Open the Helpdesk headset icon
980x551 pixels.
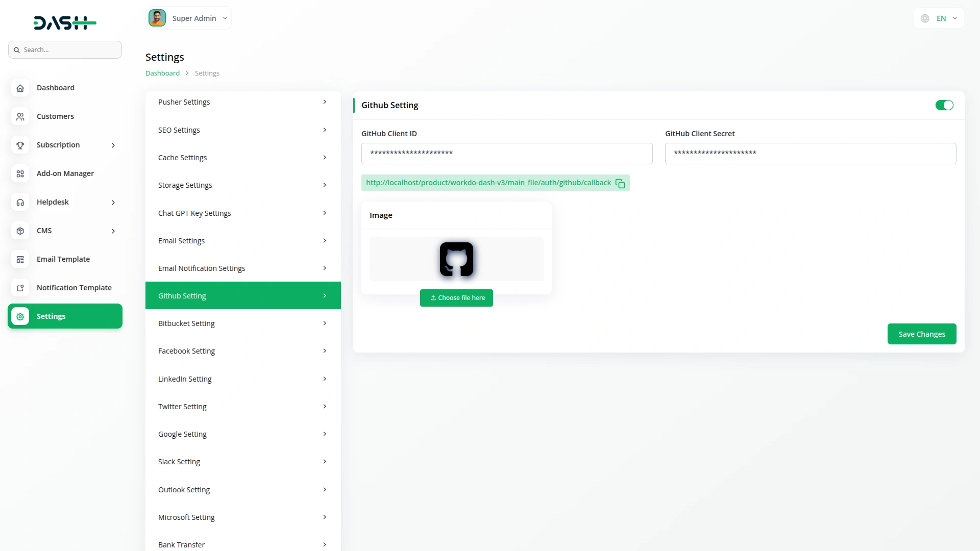(x=20, y=202)
